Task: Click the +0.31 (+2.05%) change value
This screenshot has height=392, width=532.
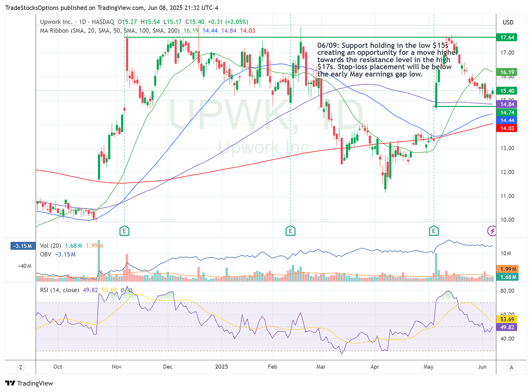Action: [x=228, y=22]
